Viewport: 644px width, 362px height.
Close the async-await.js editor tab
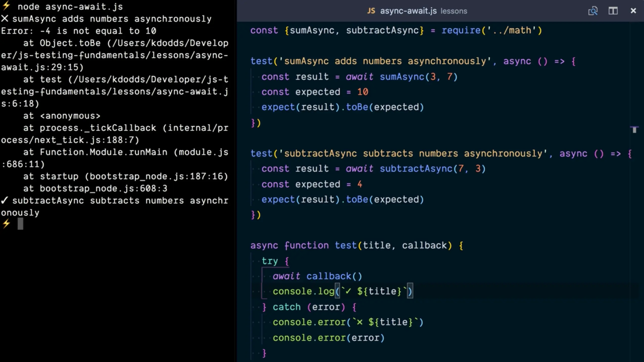(633, 11)
